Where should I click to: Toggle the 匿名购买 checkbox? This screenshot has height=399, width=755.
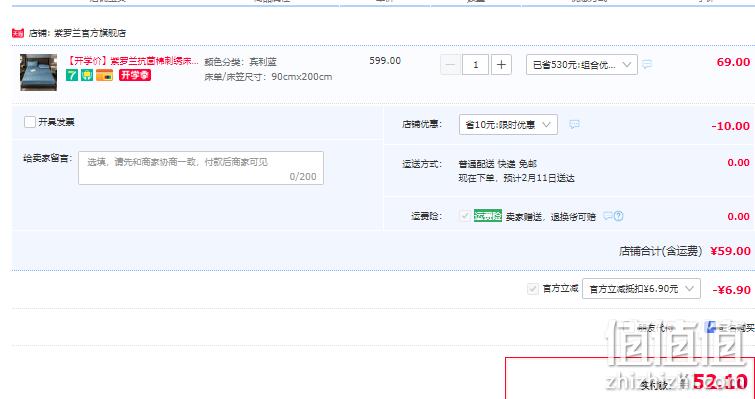tap(711, 327)
